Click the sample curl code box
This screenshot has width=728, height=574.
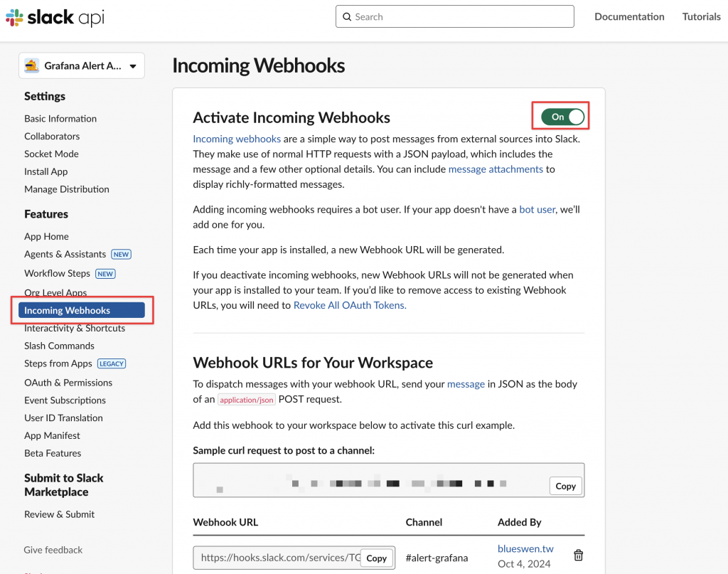click(x=389, y=480)
